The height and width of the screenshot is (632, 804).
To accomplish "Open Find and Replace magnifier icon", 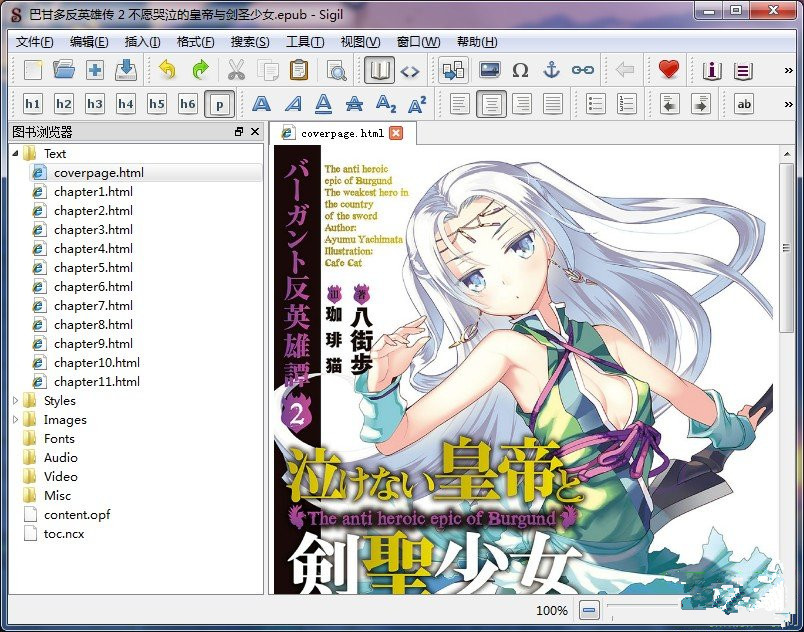I will point(336,70).
